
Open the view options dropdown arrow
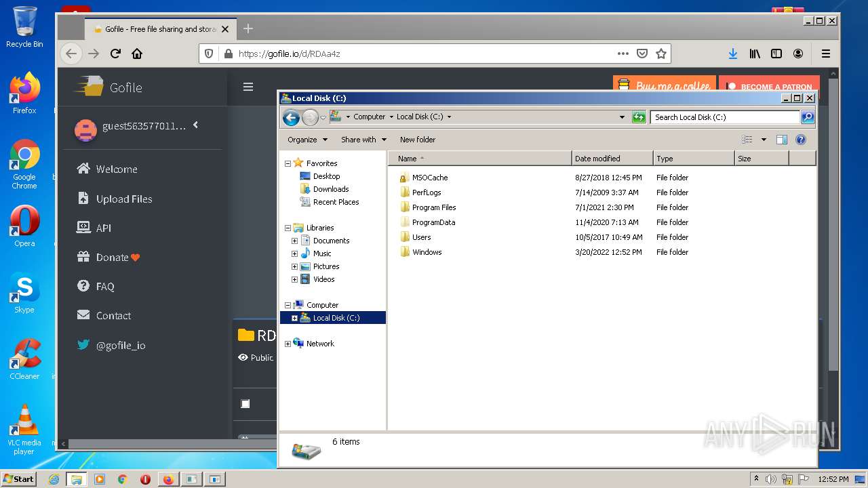point(764,140)
